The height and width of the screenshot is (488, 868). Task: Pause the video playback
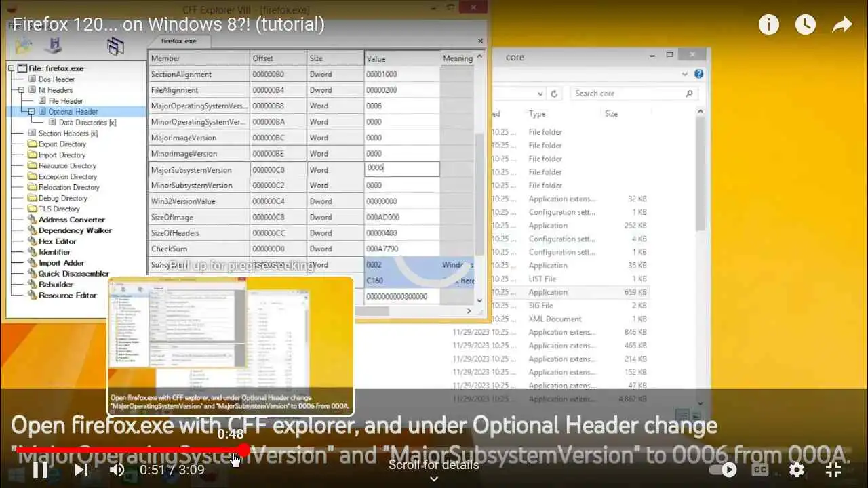(40, 469)
